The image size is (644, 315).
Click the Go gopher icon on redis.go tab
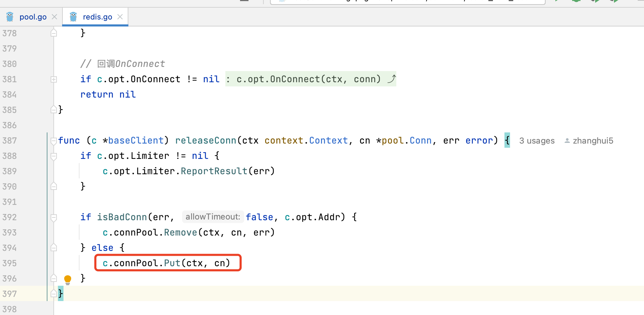73,17
